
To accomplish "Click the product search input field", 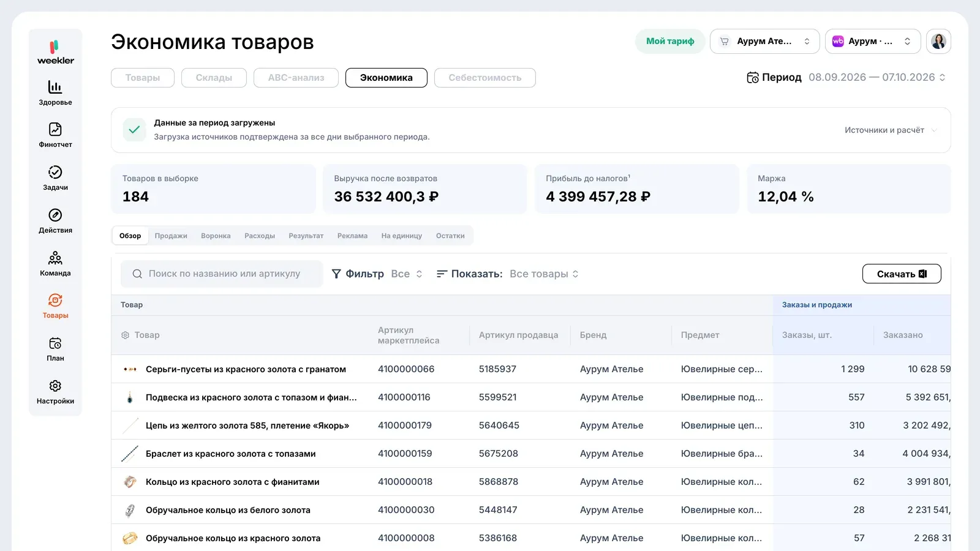I will pos(222,274).
